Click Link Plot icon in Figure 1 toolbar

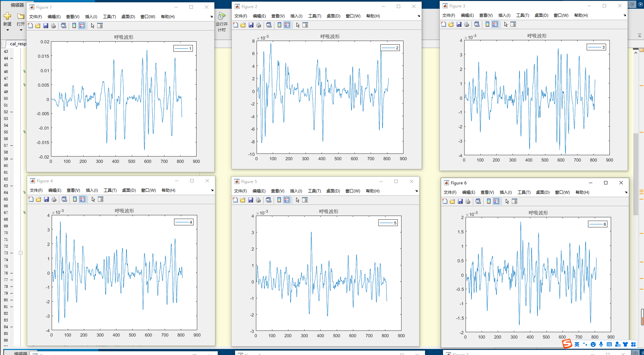click(x=63, y=26)
